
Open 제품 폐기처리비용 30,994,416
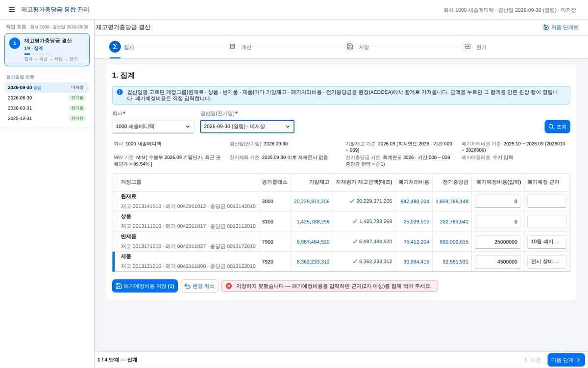(416, 262)
